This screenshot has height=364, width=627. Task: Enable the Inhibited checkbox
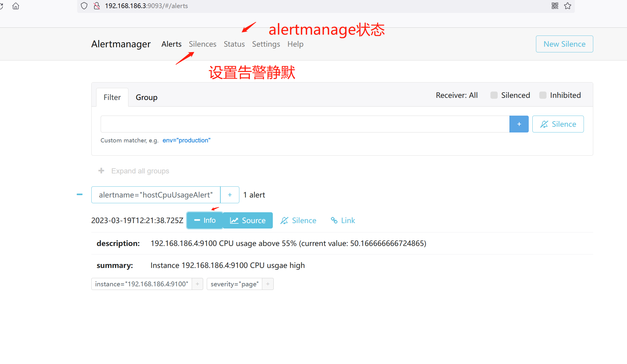coord(543,95)
